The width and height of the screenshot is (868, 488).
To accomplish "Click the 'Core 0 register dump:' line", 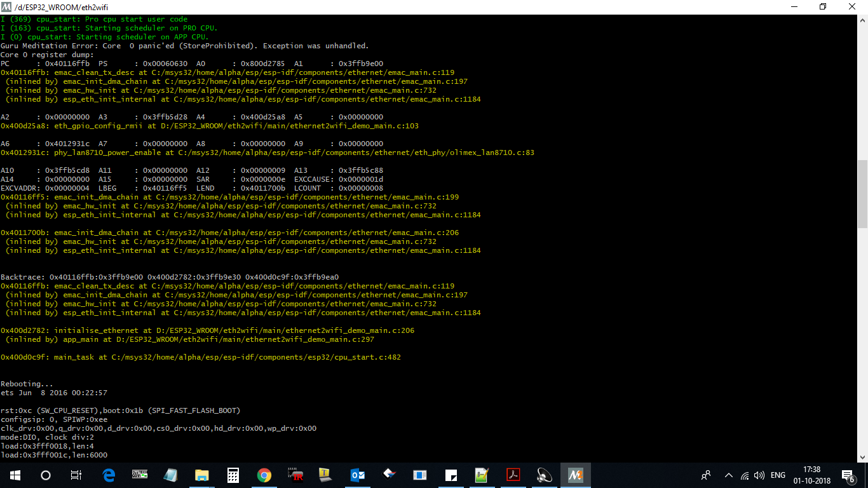I will tap(47, 55).
